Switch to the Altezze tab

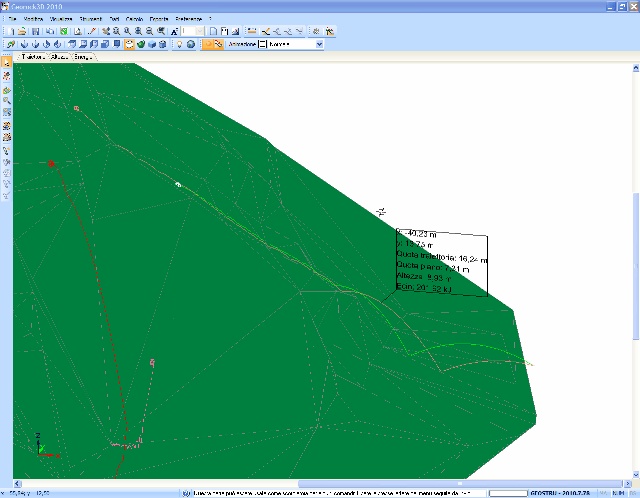(59, 57)
